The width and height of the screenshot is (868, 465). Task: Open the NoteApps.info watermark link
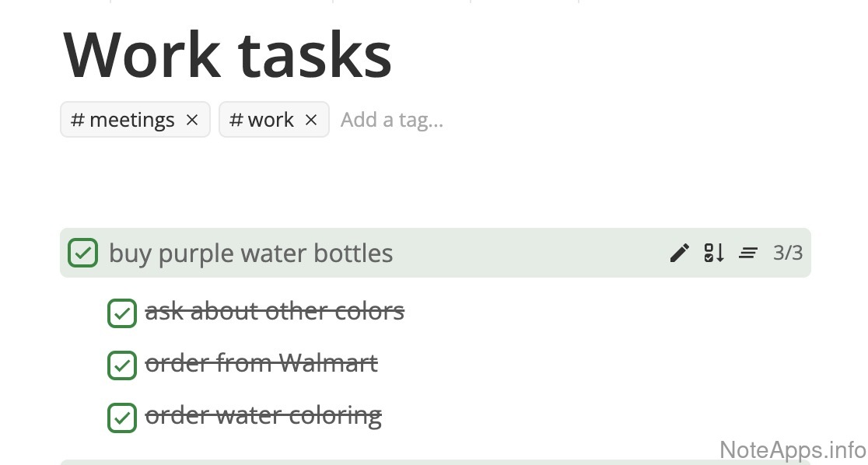coord(792,449)
